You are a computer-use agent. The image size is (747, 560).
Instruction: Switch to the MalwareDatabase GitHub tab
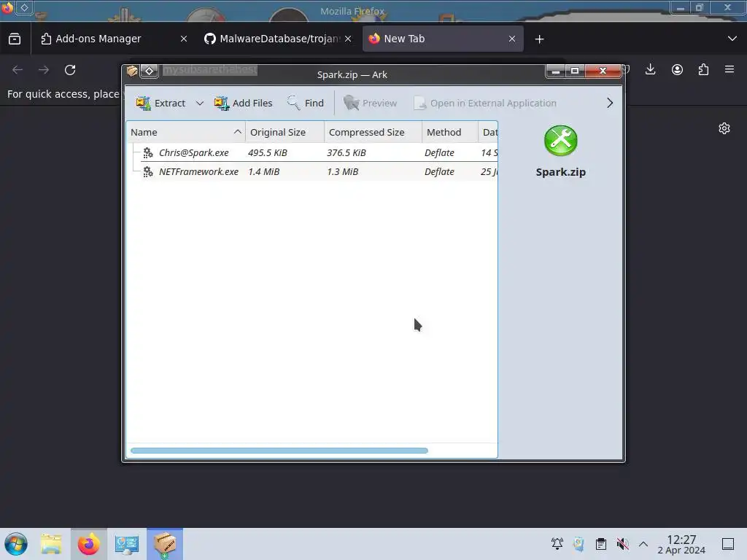(279, 39)
